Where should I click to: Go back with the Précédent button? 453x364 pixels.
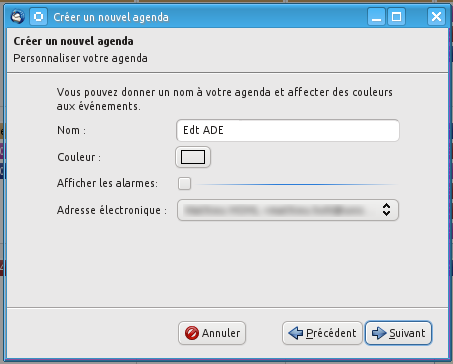tap(322, 333)
